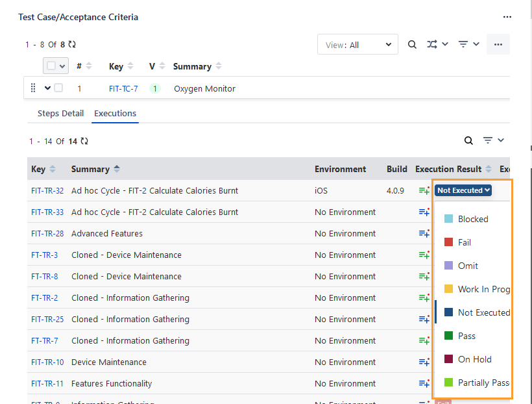Screen dimensions: 532x404
Task: Tick the checkbox on the FIT-TC-7 row
Action: coord(58,88)
